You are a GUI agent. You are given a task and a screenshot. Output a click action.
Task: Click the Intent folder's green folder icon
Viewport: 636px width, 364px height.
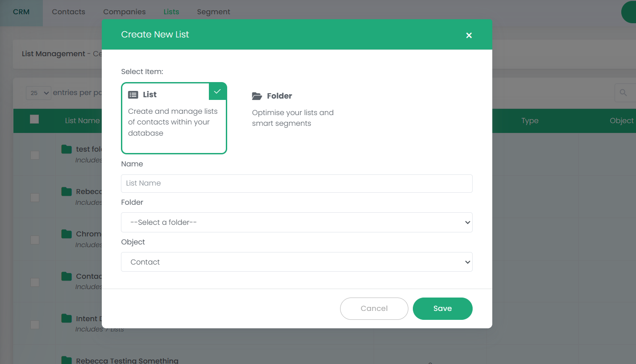(x=67, y=318)
